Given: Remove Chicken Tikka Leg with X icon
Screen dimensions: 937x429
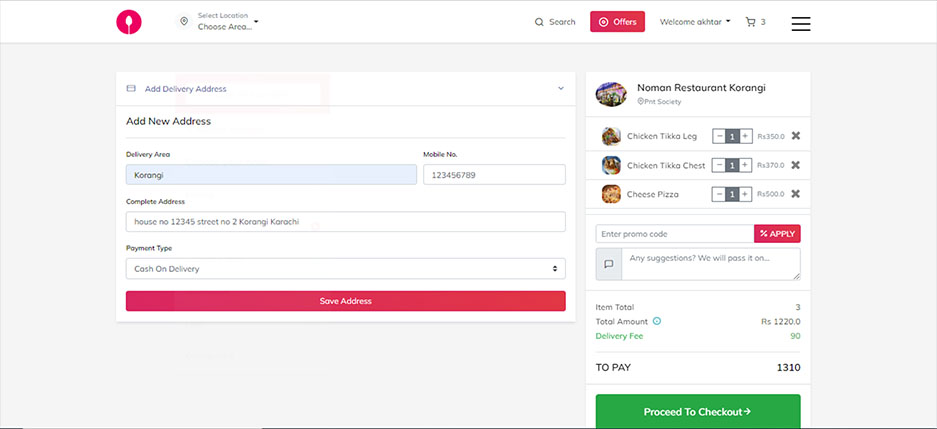Looking at the screenshot, I should click(x=795, y=136).
